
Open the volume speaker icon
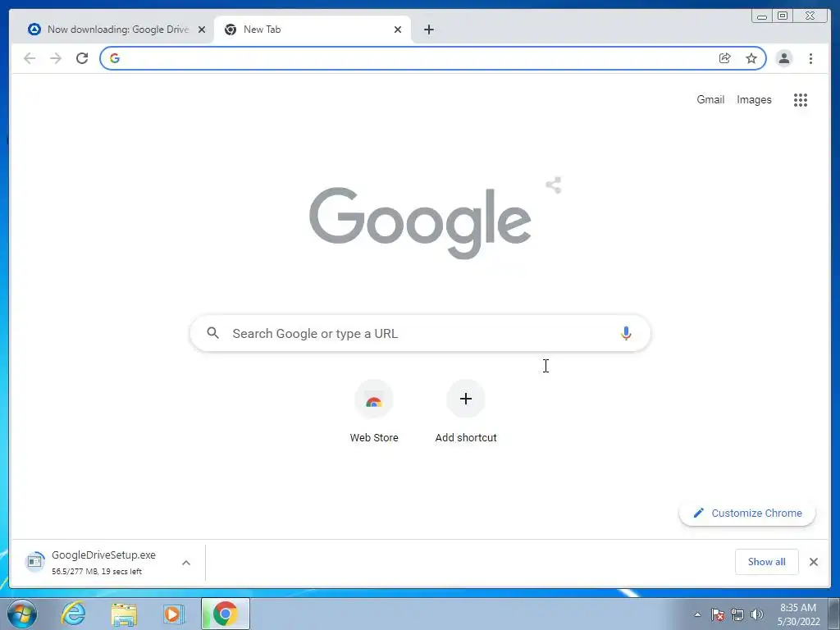coord(756,614)
